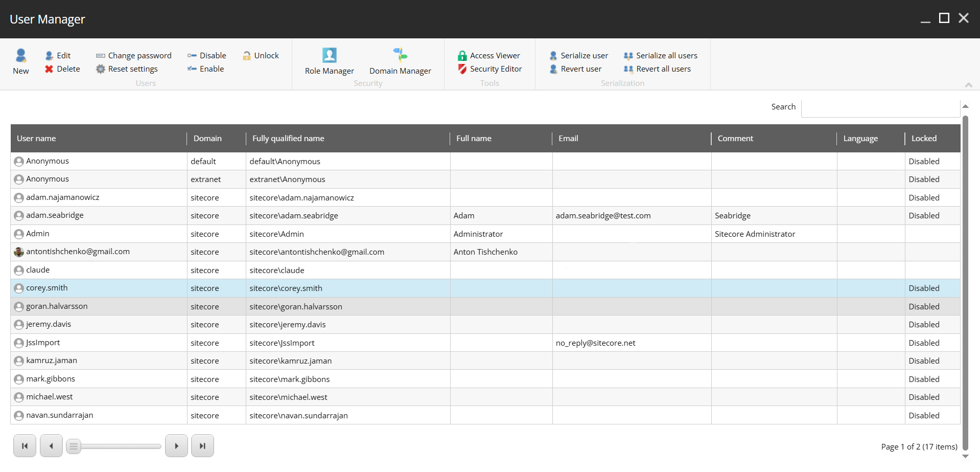
Task: Launch the Access Viewer tool
Action: (x=488, y=55)
